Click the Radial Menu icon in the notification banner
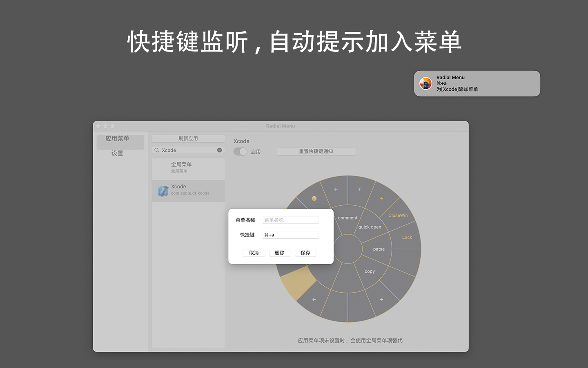The image size is (588, 368). (426, 83)
